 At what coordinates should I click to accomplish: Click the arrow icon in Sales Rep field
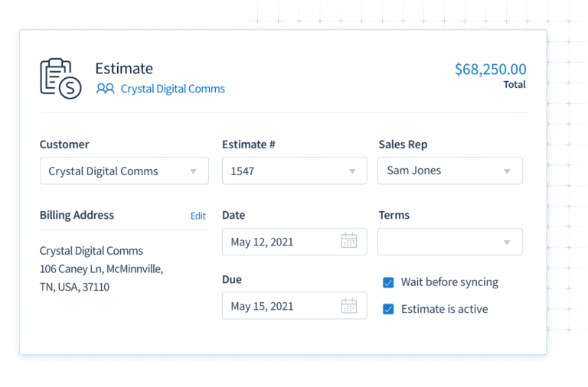506,171
